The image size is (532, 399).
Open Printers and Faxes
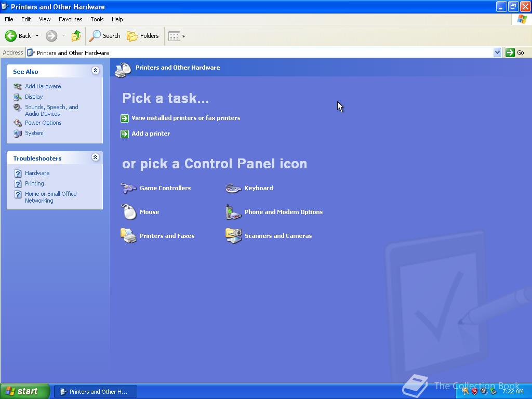(x=167, y=236)
